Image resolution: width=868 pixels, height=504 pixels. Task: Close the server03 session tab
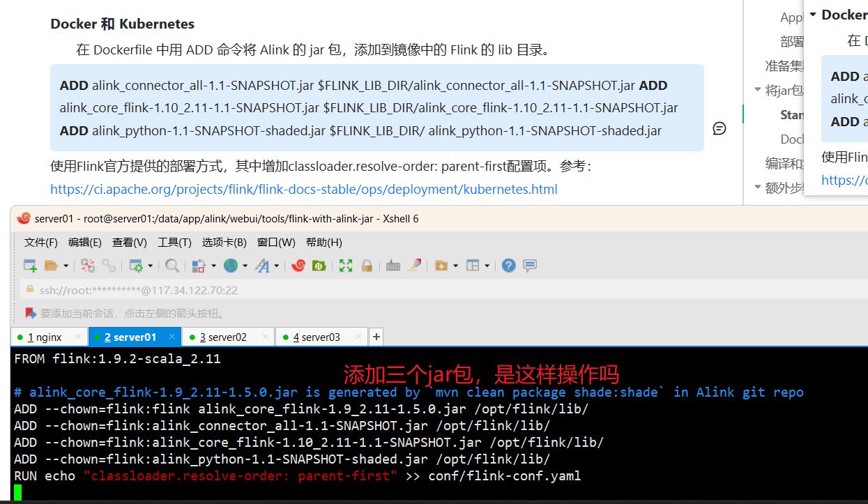pyautogui.click(x=358, y=337)
